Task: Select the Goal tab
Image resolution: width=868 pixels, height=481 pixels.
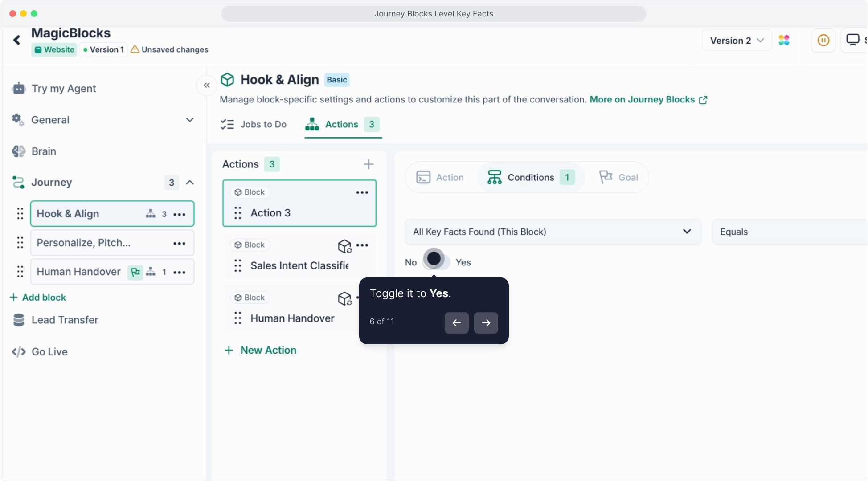Action: tap(618, 177)
